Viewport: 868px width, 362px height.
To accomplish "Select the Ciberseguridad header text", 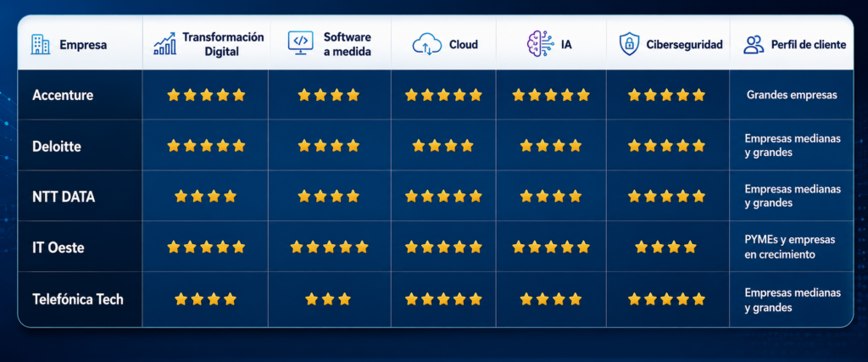I will 684,45.
